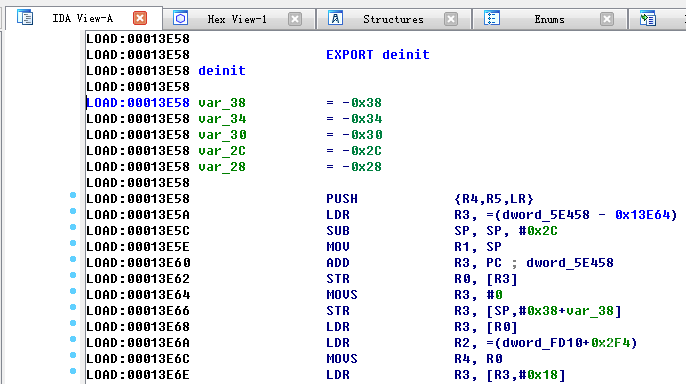Select the var_34 variable name
This screenshot has width=686, height=384.
coord(222,119)
